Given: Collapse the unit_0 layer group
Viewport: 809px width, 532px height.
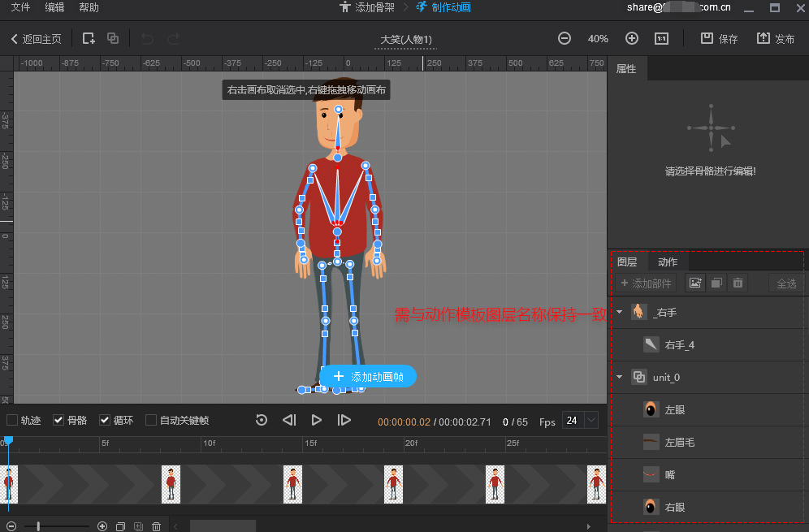Looking at the screenshot, I should [620, 377].
